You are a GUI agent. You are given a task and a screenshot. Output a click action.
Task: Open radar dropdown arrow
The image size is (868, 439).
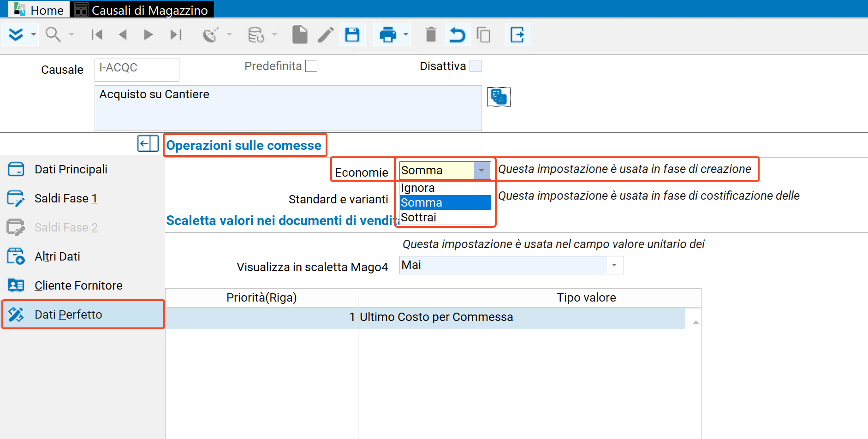[229, 35]
